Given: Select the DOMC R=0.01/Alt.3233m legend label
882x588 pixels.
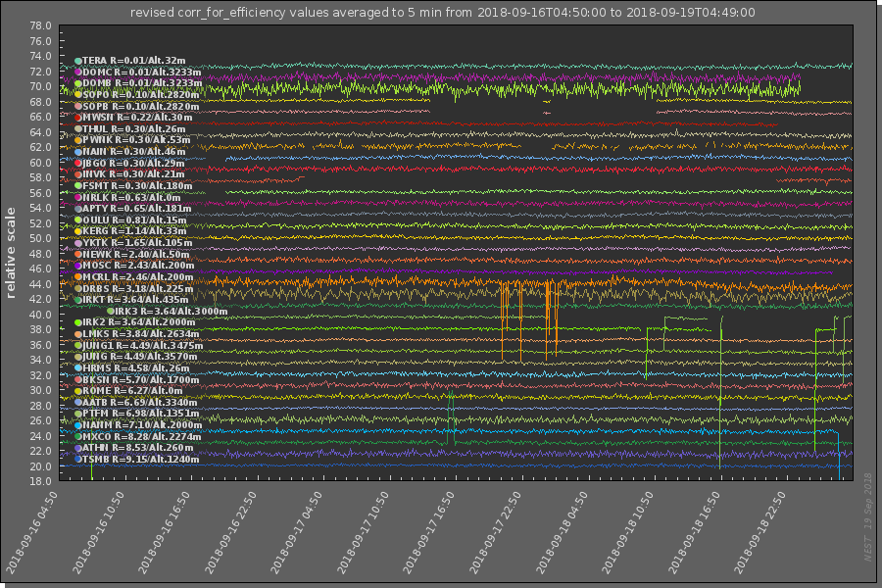Looking at the screenshot, I should coord(142,72).
